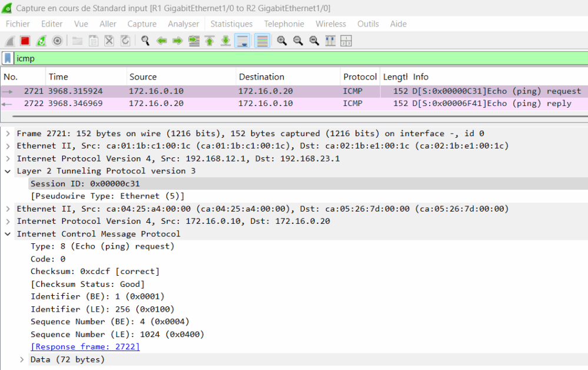The width and height of the screenshot is (588, 370).
Task: Open the Wireless menu
Action: click(330, 24)
